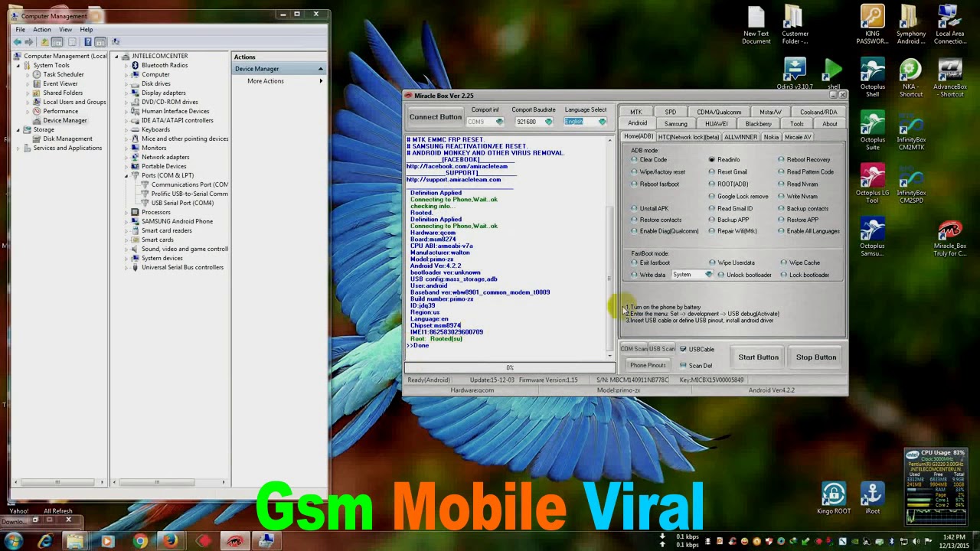This screenshot has height=551, width=980.
Task: Collapse Ports (COM & LPT) node
Action: tap(126, 175)
